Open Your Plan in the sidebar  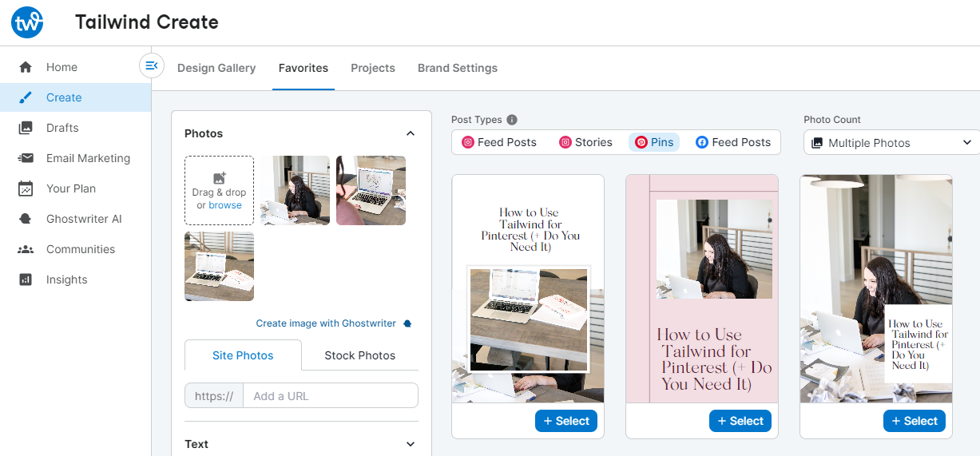75,188
